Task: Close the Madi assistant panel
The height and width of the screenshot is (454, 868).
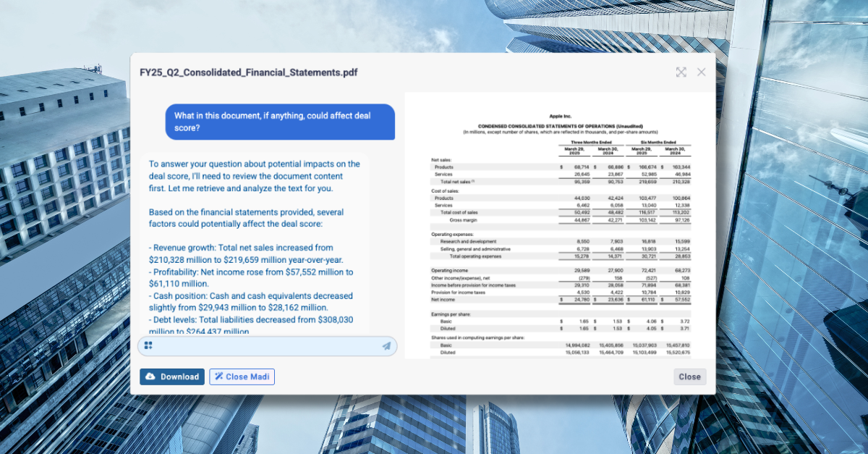Action: click(242, 377)
